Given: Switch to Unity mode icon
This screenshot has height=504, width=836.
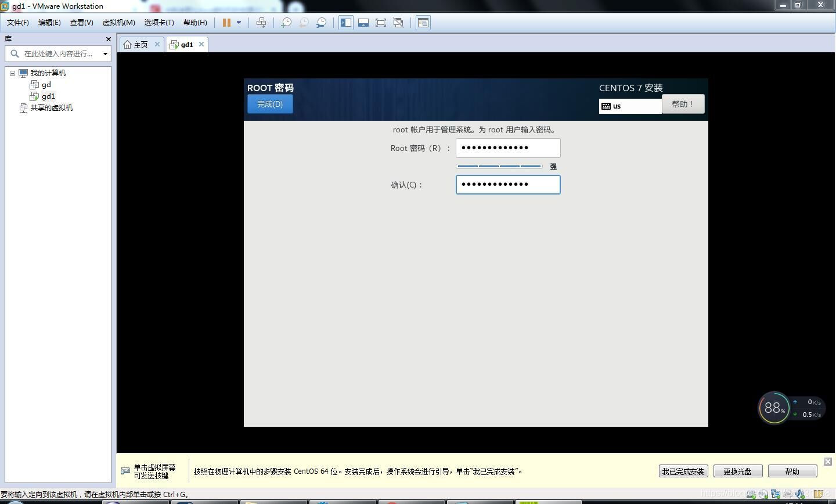Looking at the screenshot, I should point(398,23).
